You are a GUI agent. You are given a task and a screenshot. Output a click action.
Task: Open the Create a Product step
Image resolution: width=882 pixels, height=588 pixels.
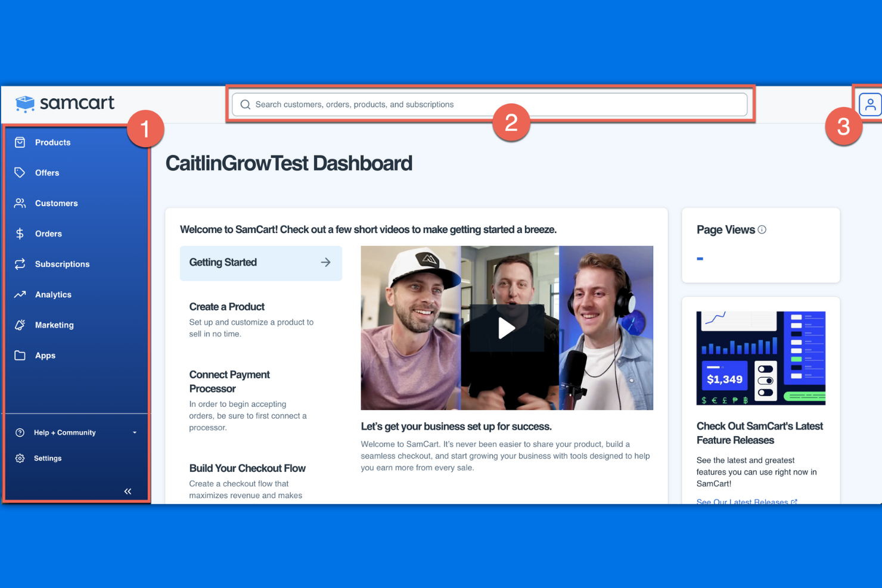226,306
